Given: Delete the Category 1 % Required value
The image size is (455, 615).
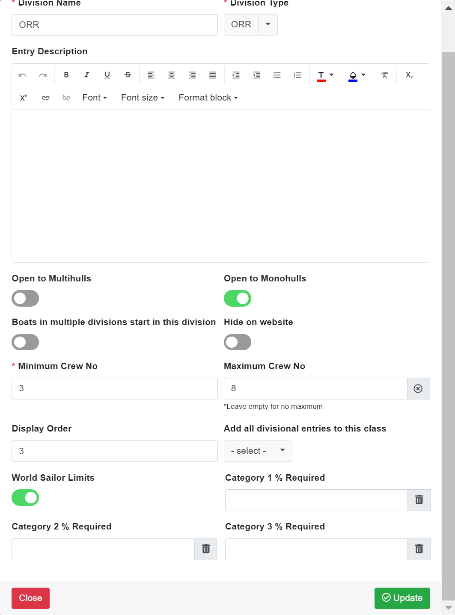Looking at the screenshot, I should [419, 500].
